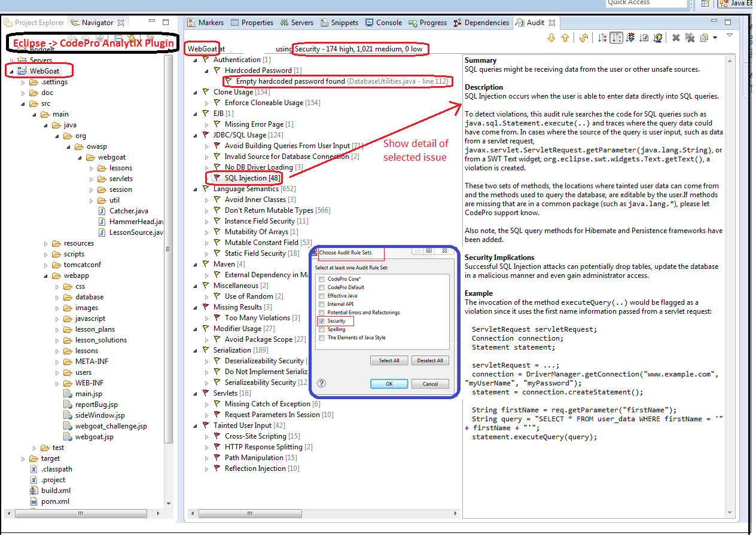Image resolution: width=756 pixels, height=539 pixels.
Task: Click the delete all violations icon
Action: pos(690,38)
